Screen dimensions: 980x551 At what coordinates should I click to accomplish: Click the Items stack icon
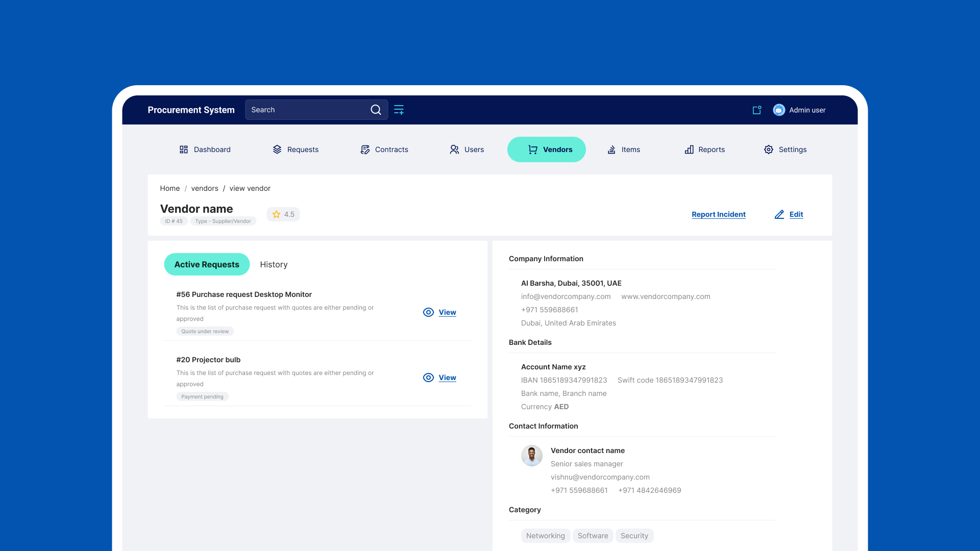(611, 149)
